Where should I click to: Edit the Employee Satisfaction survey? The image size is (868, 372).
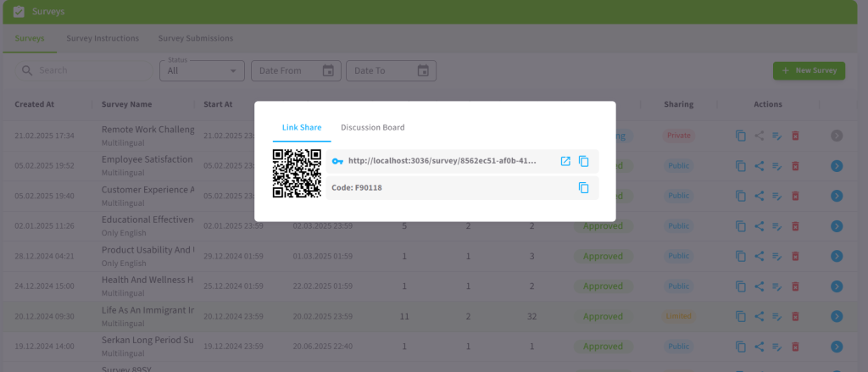pyautogui.click(x=777, y=165)
